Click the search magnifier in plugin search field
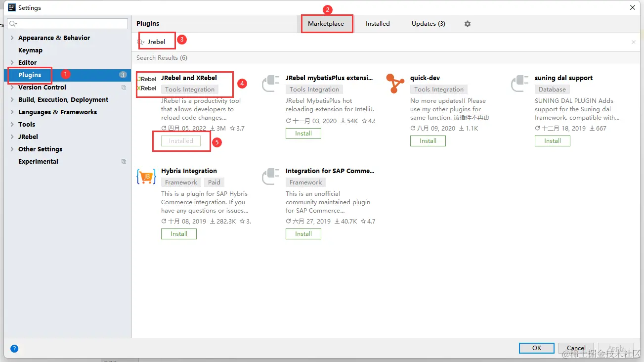The height and width of the screenshot is (362, 644). (140, 42)
